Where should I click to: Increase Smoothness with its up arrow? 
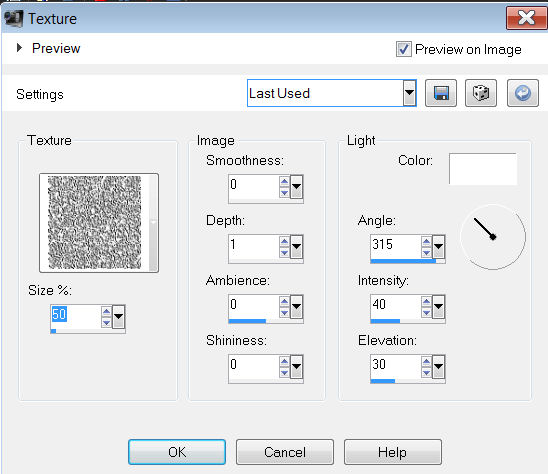(284, 181)
